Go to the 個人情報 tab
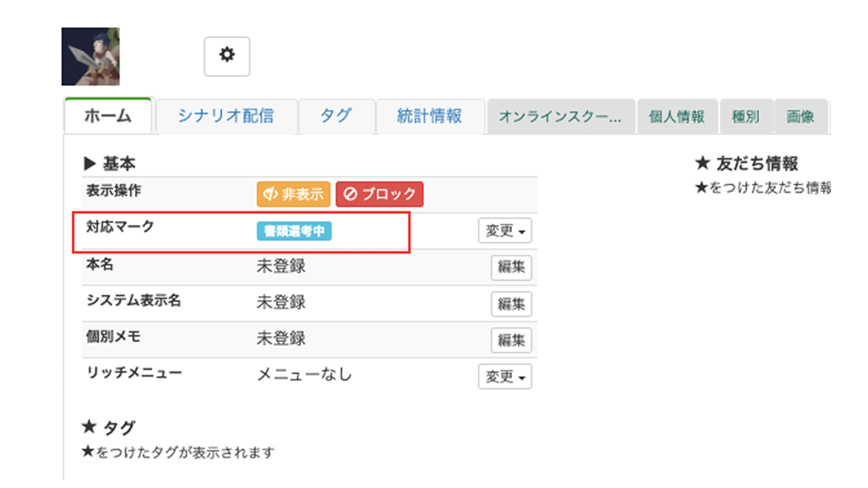The width and height of the screenshot is (868, 488). tap(676, 117)
